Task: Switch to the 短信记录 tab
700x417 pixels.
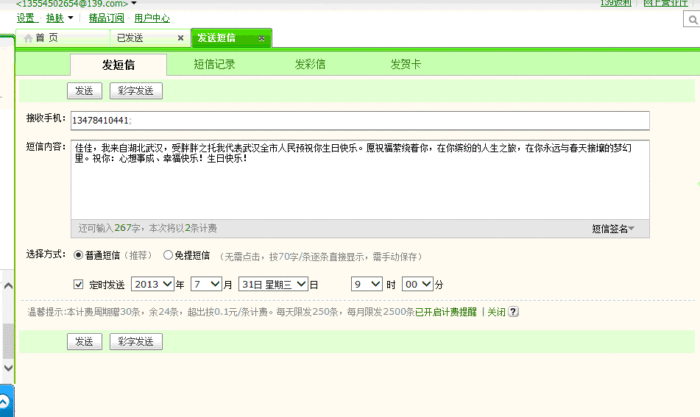Action: (214, 64)
